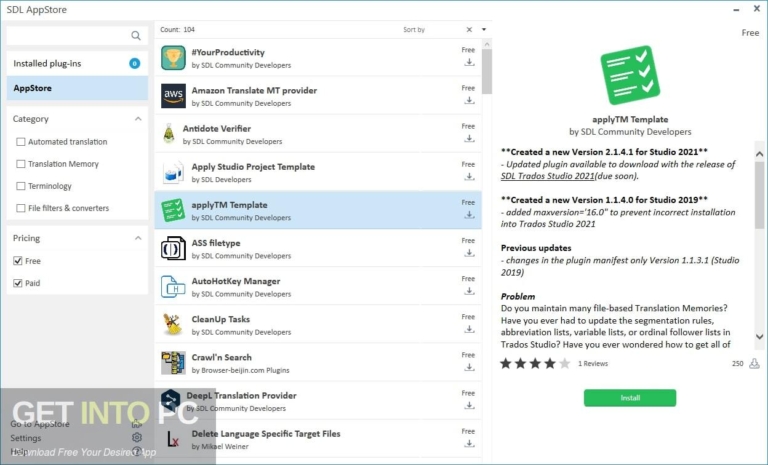Select the CleanUp Tasks list entry
Viewport: 768px width, 465px height.
pos(318,324)
